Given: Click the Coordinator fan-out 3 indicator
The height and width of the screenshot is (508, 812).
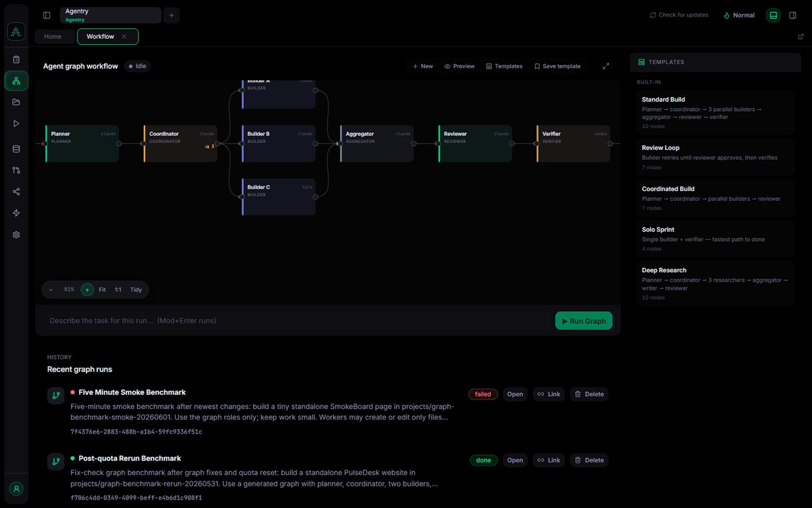Looking at the screenshot, I should (x=209, y=146).
